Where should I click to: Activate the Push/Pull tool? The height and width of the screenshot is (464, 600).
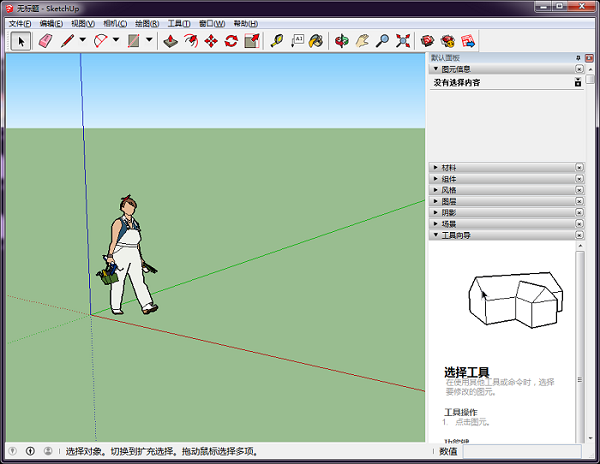tap(171, 41)
